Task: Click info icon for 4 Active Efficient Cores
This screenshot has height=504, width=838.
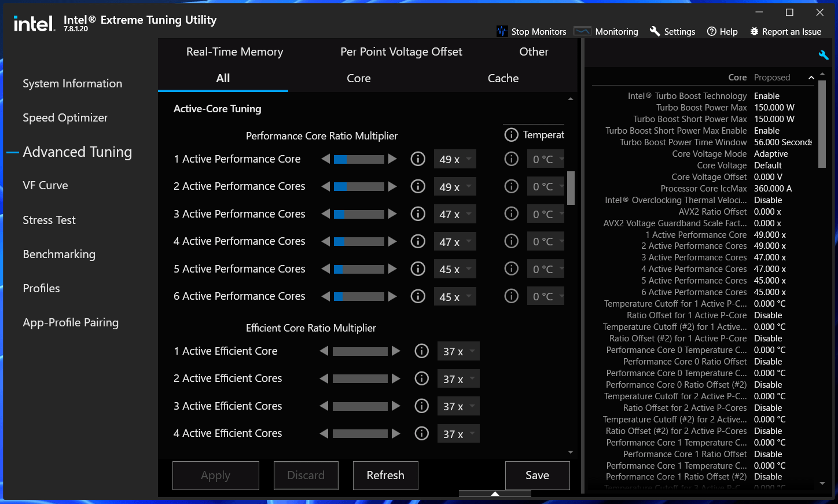Action: [x=422, y=433]
